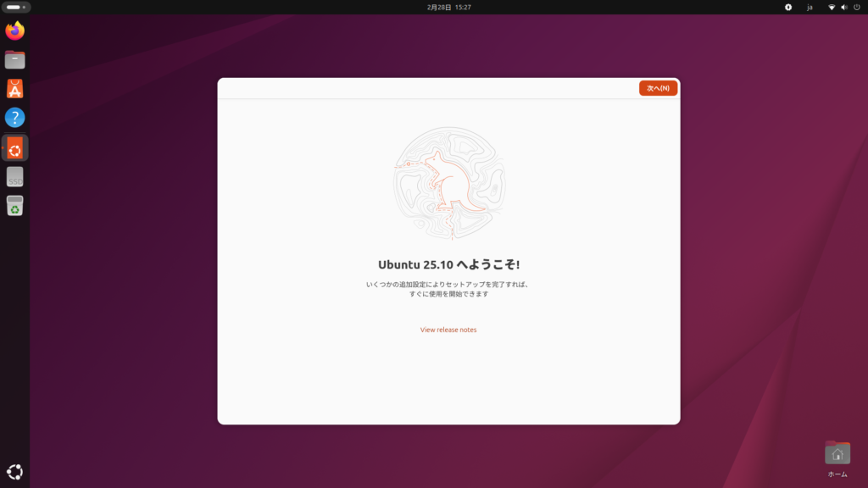Follow the View release notes link
868x488 pixels.
448,330
